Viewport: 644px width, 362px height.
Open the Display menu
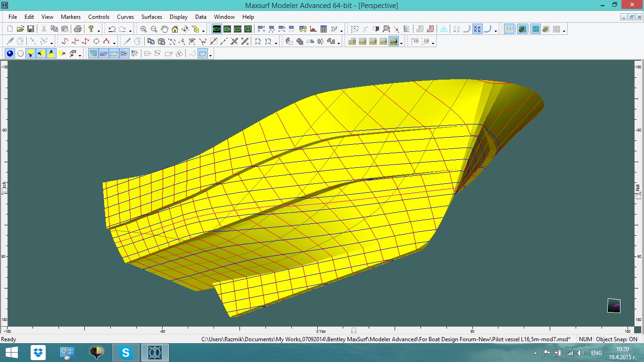(x=178, y=16)
